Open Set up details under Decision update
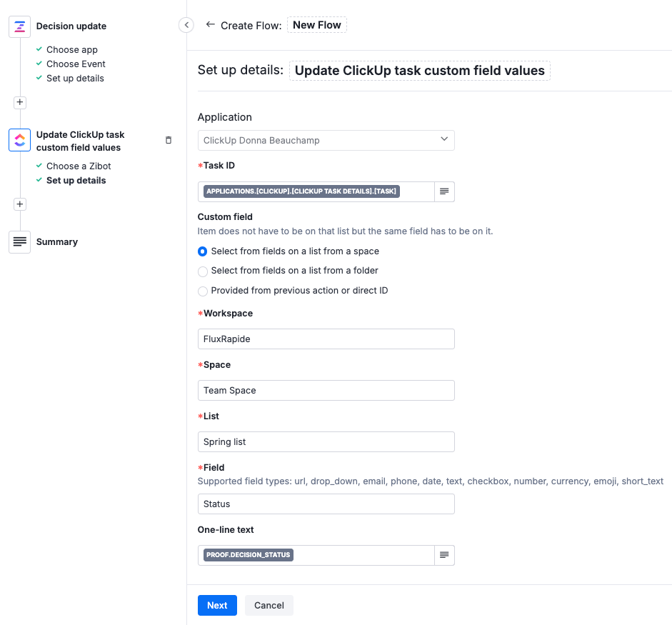The height and width of the screenshot is (625, 672). [x=75, y=79]
